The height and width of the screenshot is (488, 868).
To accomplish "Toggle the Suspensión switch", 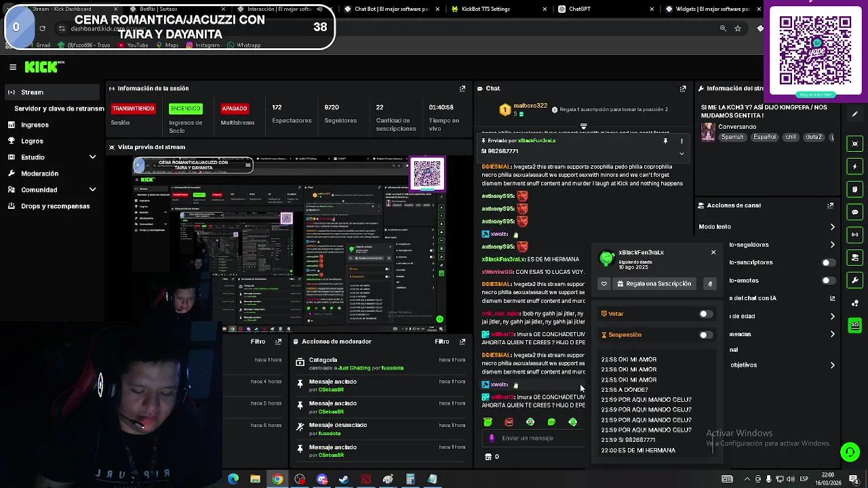I will pos(705,335).
